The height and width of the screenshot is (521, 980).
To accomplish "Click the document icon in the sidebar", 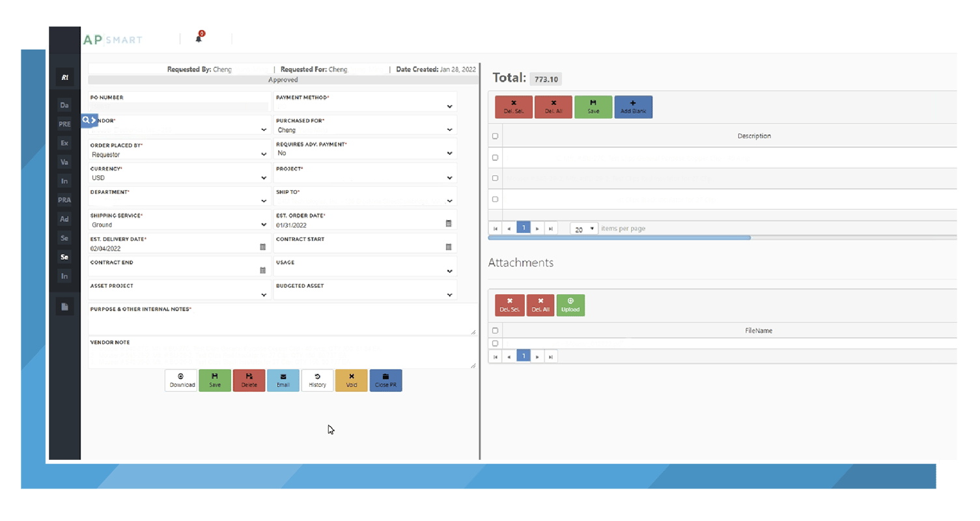I will click(64, 306).
